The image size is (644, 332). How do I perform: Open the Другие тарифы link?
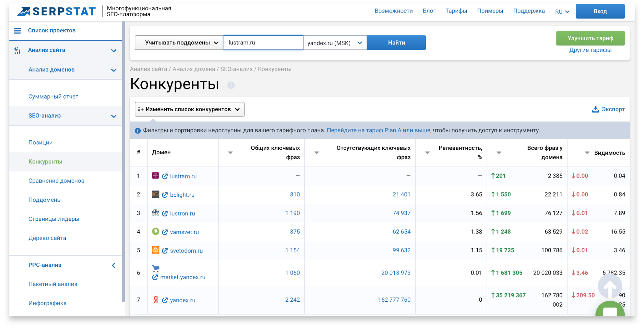[590, 50]
